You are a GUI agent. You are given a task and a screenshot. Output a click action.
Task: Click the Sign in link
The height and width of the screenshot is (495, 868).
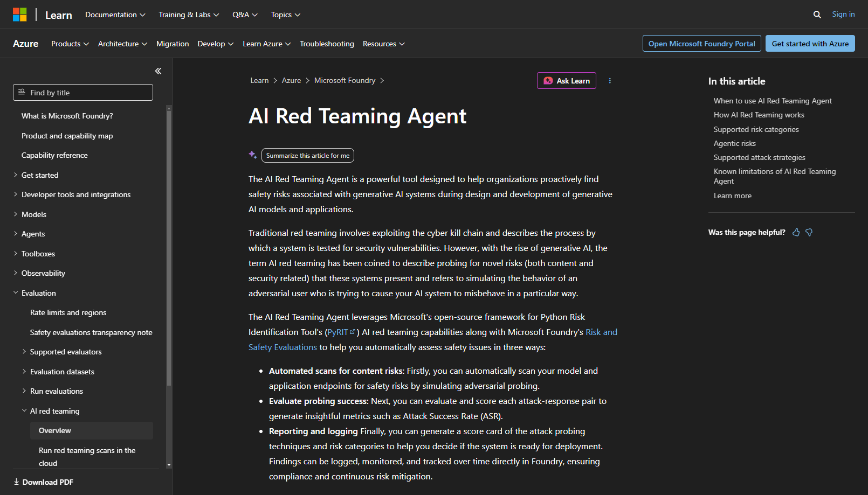[x=843, y=15]
